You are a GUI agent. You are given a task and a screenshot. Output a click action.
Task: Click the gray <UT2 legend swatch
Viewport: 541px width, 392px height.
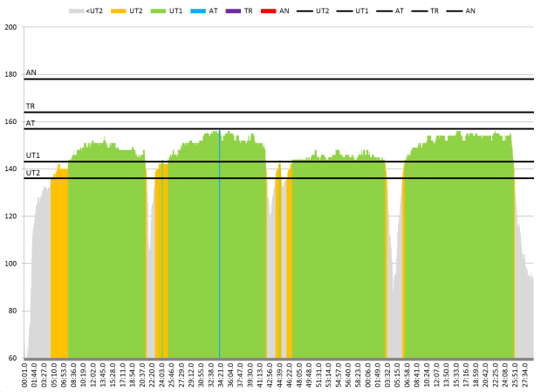[77, 10]
